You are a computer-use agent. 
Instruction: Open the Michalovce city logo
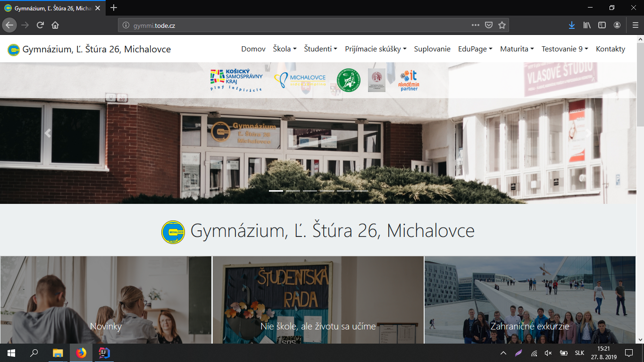coord(300,81)
